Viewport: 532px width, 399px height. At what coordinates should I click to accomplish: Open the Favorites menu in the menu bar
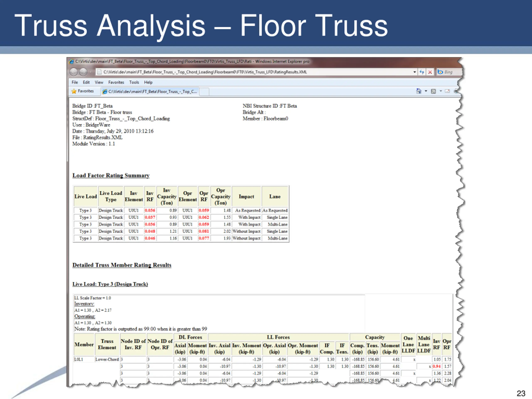[x=116, y=82]
